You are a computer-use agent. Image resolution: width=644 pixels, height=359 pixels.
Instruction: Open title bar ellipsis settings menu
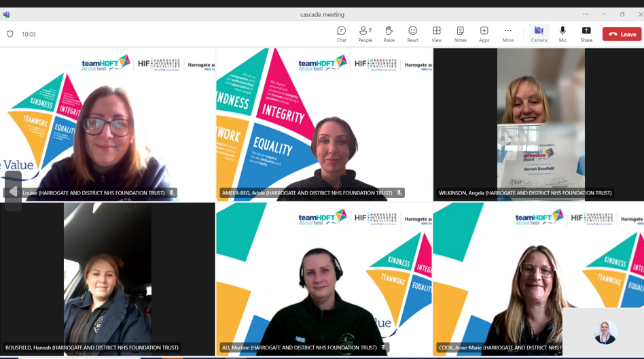[x=585, y=14]
